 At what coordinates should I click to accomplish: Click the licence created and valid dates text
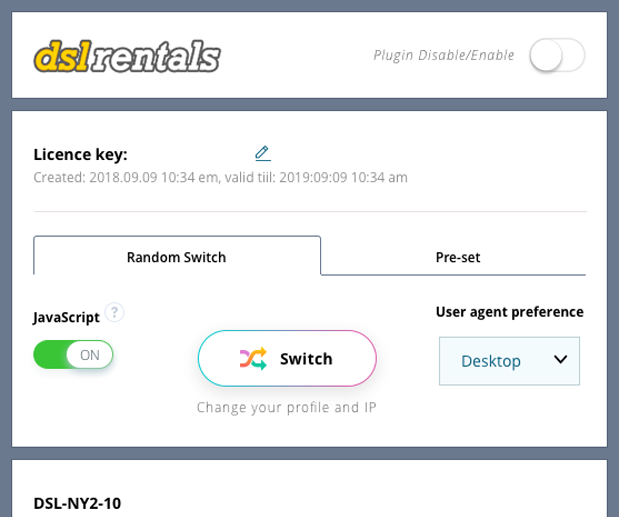220,178
